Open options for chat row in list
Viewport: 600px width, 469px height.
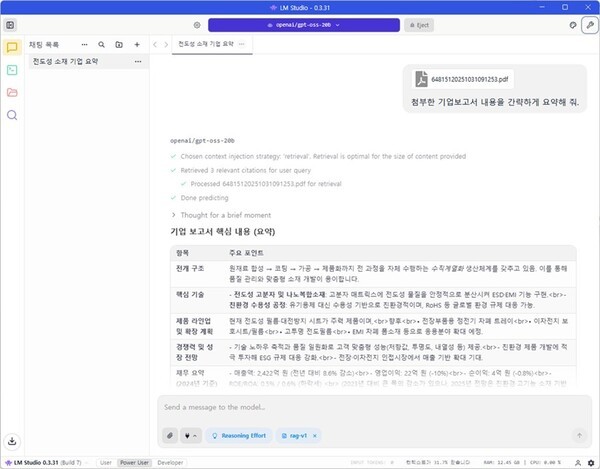pos(138,62)
